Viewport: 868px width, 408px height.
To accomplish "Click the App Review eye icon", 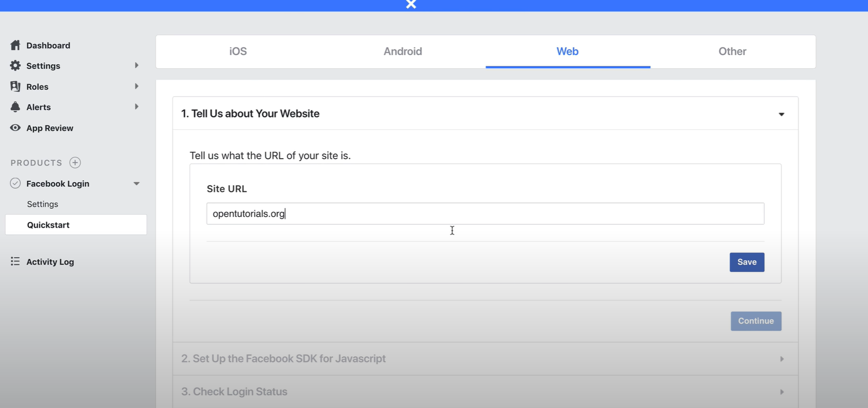I will [15, 128].
